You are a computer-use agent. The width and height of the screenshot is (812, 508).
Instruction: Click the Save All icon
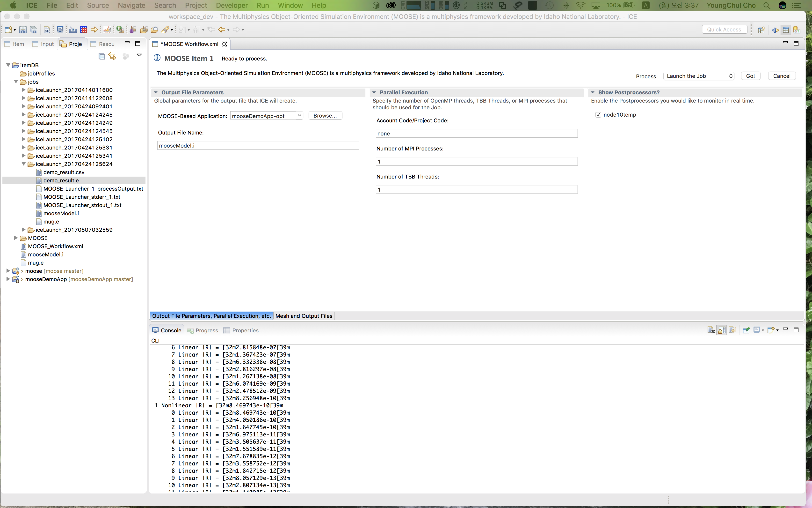(34, 30)
